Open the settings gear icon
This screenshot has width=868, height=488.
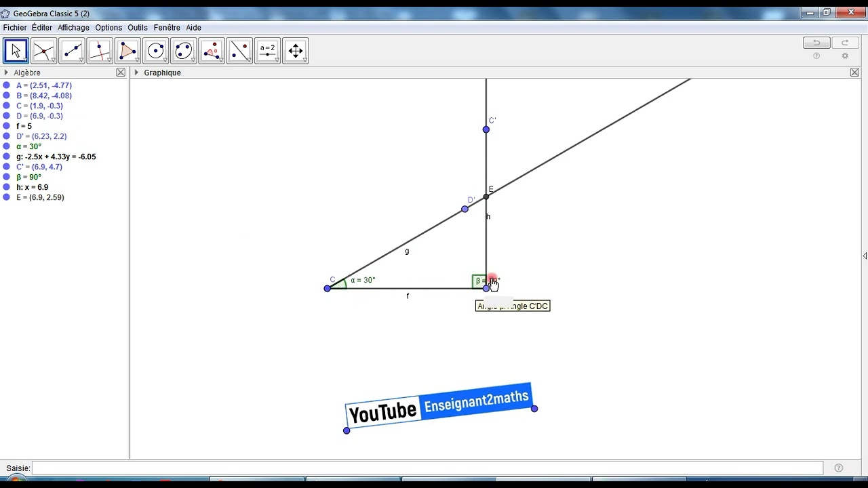coord(845,56)
